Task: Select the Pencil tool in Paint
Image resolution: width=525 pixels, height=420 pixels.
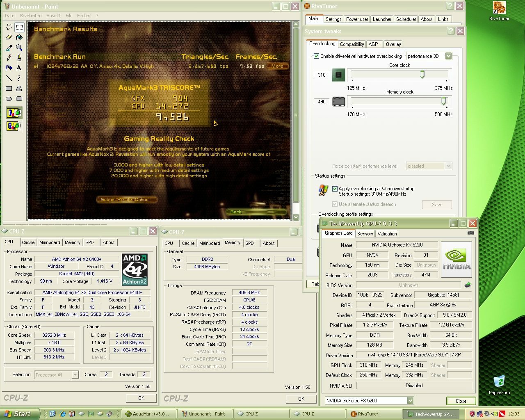Action: [x=9, y=58]
